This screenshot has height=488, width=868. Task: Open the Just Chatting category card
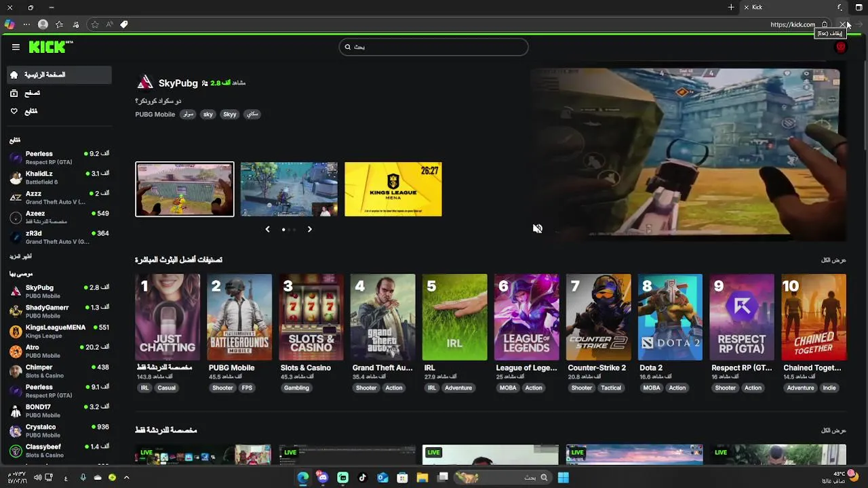tap(167, 317)
